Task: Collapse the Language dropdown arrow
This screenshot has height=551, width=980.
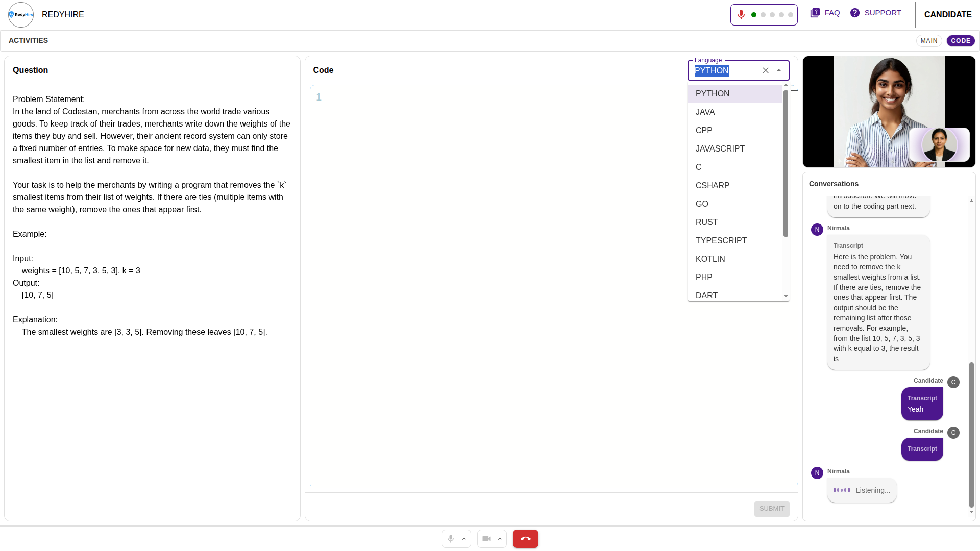Action: 779,70
